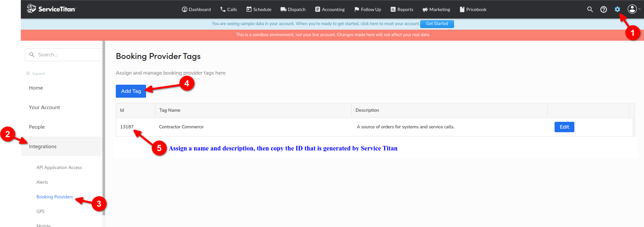
Task: Click the Booking Provider Tags heading
Action: (x=158, y=56)
